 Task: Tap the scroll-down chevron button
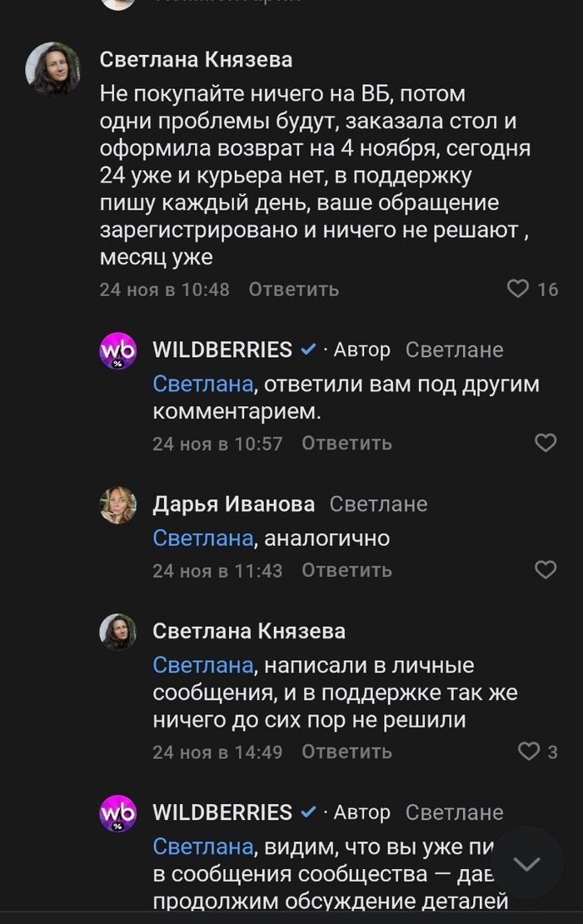(527, 863)
